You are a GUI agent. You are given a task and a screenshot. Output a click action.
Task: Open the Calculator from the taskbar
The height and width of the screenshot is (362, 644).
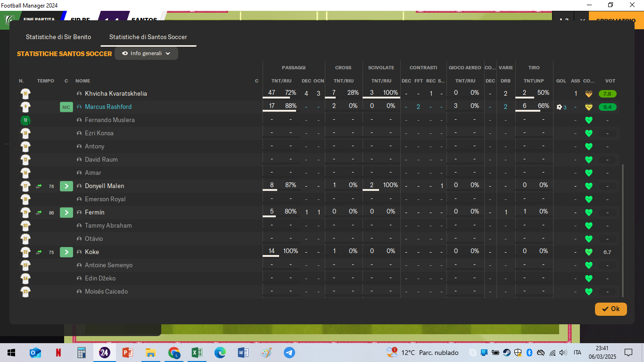[x=82, y=353]
